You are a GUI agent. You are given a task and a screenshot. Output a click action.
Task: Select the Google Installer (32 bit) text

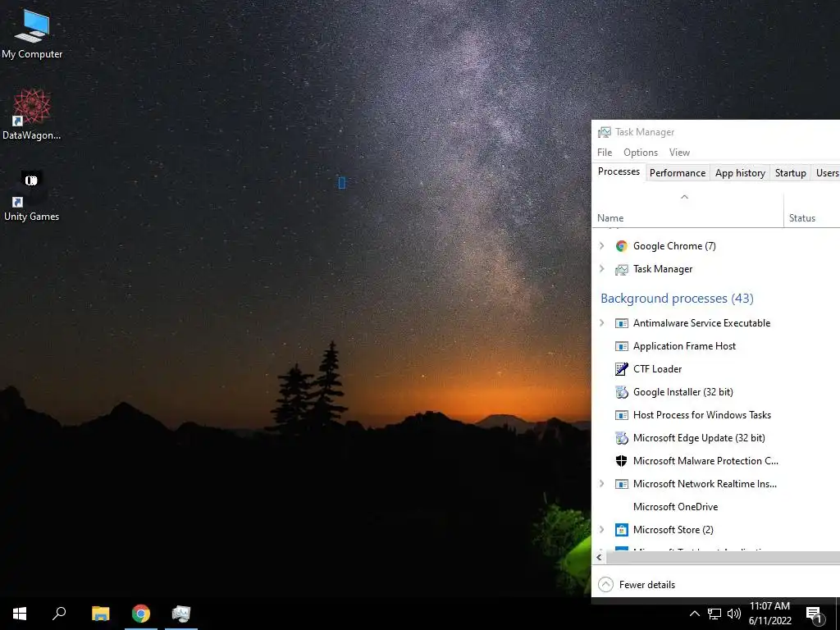click(x=683, y=392)
